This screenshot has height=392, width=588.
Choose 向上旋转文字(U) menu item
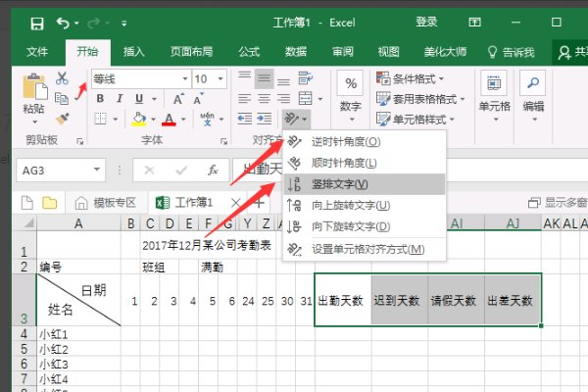coord(365,205)
